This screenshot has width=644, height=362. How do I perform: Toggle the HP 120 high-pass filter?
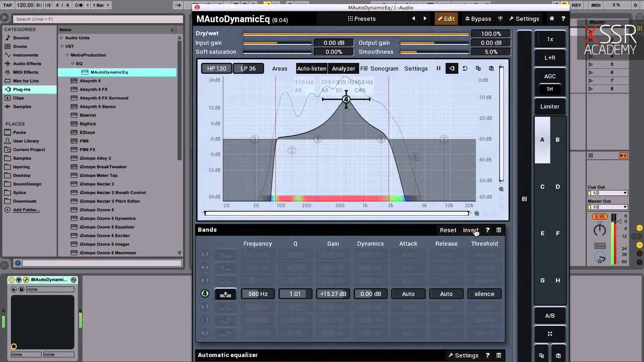point(217,68)
